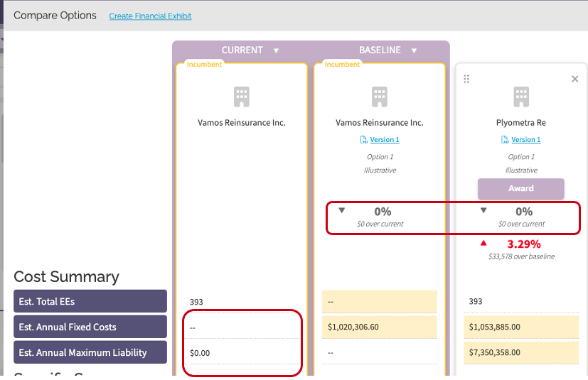
Task: Click the Incumbent tag on Current column
Action: [204, 64]
